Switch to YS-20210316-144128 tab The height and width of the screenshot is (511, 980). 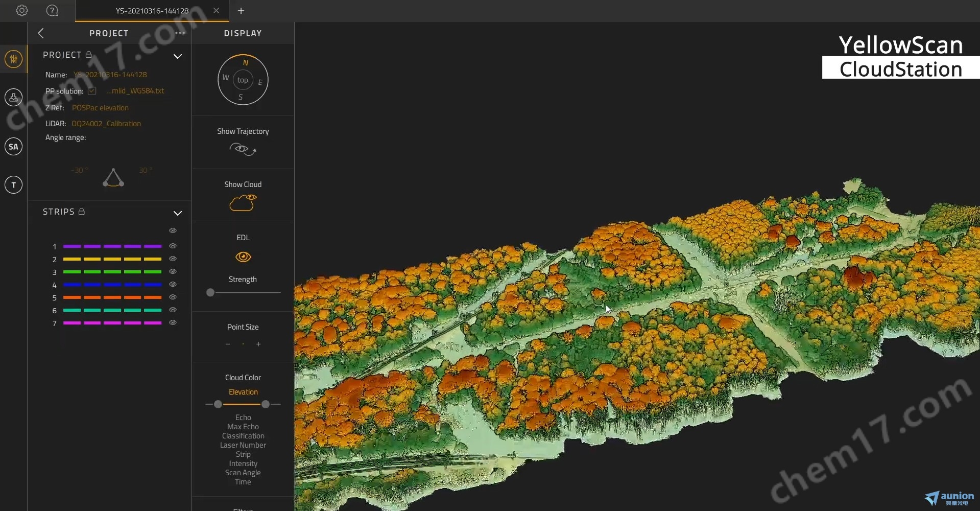pos(152,11)
